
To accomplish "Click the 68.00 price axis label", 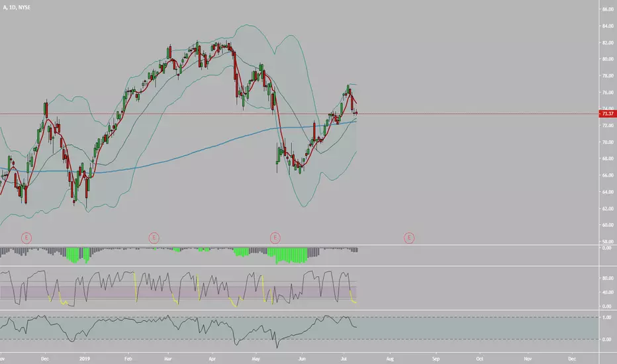I will 608,159.
